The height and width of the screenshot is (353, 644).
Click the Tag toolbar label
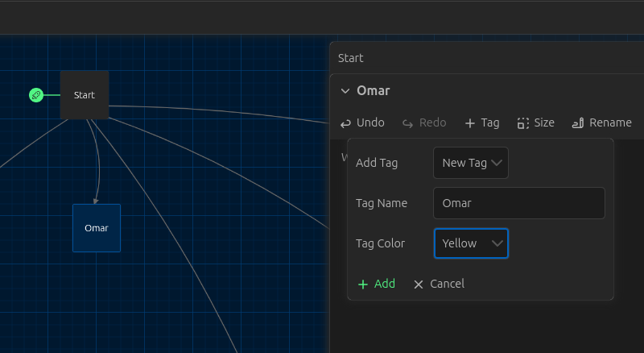(490, 123)
